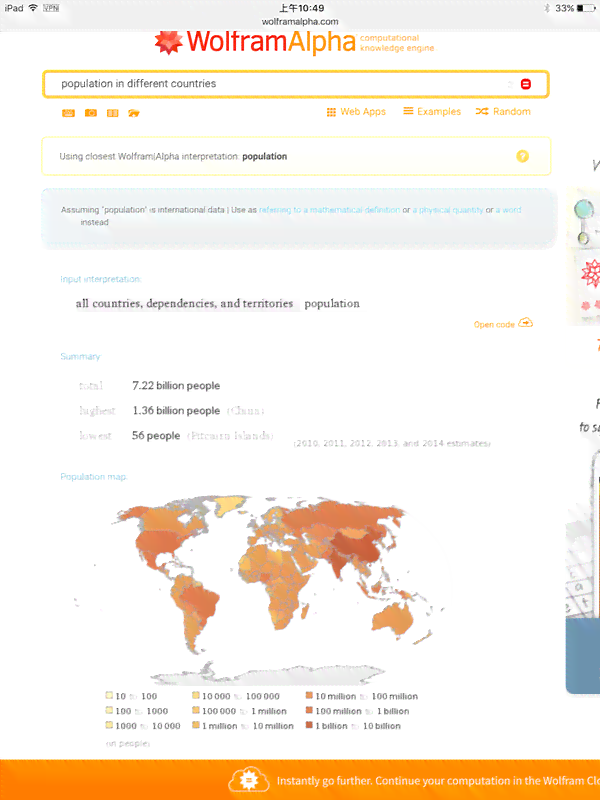Tap the wolframalpha.com address bar

300,21
